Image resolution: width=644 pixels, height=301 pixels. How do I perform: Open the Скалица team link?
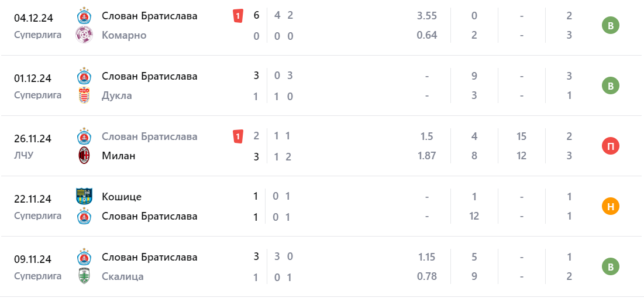coord(123,276)
